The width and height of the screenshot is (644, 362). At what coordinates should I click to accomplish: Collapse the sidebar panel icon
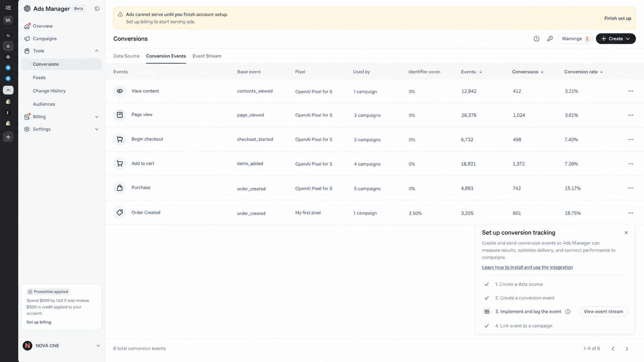click(x=97, y=8)
